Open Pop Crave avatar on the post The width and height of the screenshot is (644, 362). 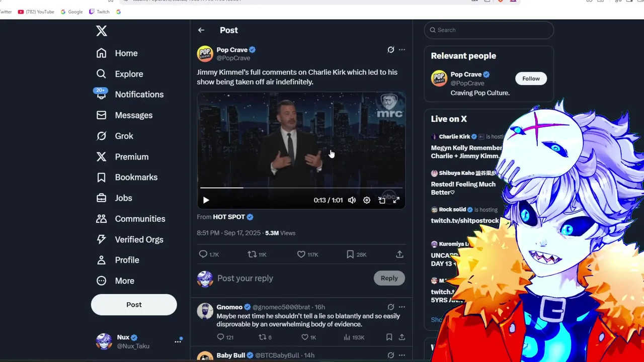pos(205,54)
